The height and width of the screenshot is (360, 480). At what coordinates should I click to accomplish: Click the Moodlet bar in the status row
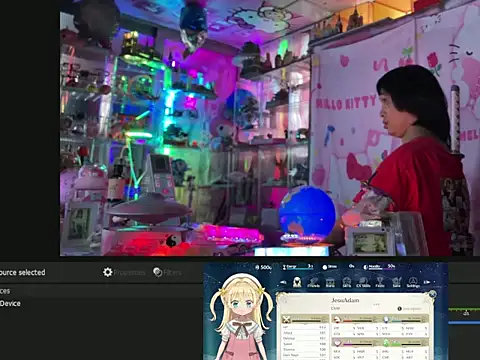379,267
